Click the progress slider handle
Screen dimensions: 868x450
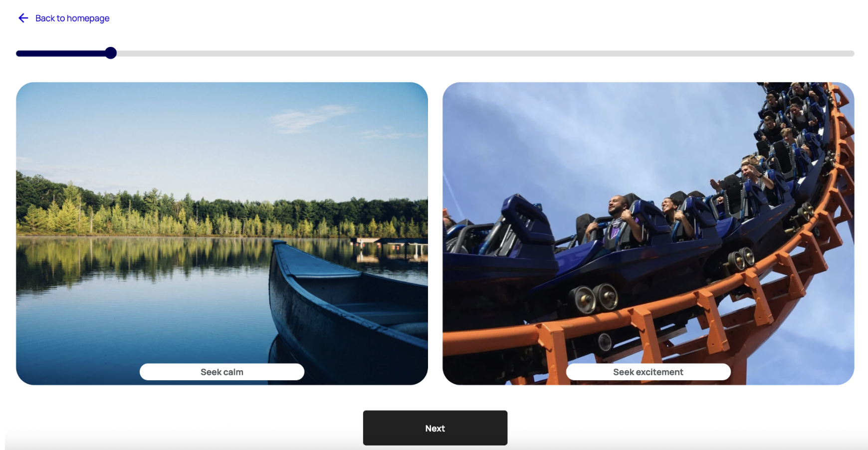(x=111, y=53)
